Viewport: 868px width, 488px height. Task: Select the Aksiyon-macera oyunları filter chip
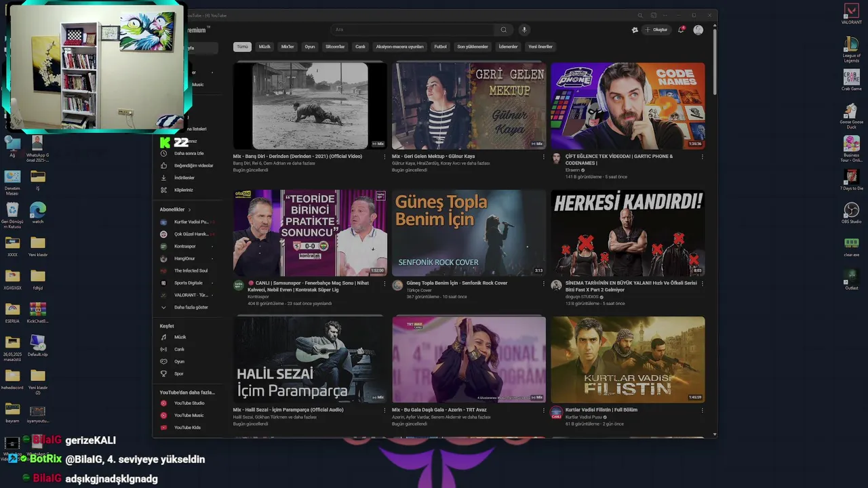(x=399, y=47)
